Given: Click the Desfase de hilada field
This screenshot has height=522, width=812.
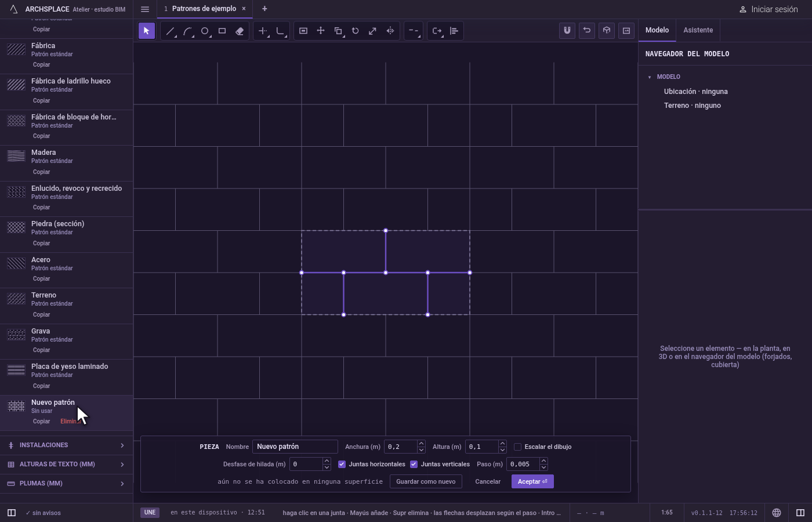Looking at the screenshot, I should pyautogui.click(x=306, y=464).
